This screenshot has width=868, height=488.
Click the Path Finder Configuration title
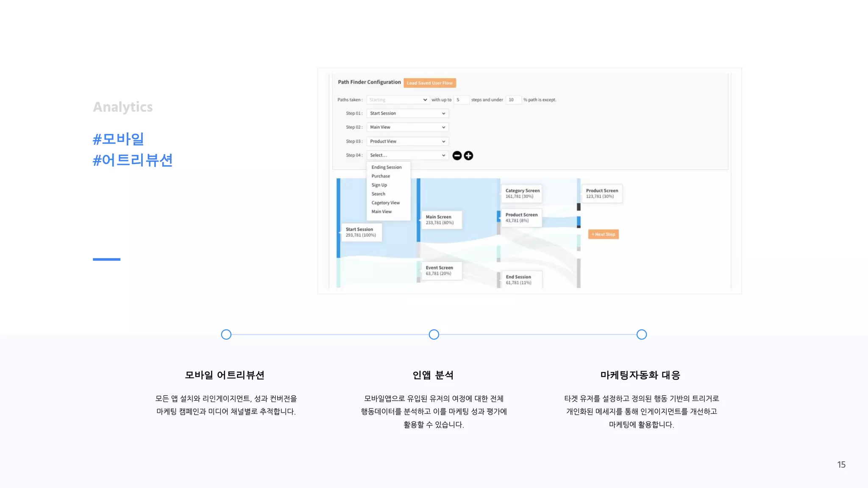pyautogui.click(x=369, y=82)
